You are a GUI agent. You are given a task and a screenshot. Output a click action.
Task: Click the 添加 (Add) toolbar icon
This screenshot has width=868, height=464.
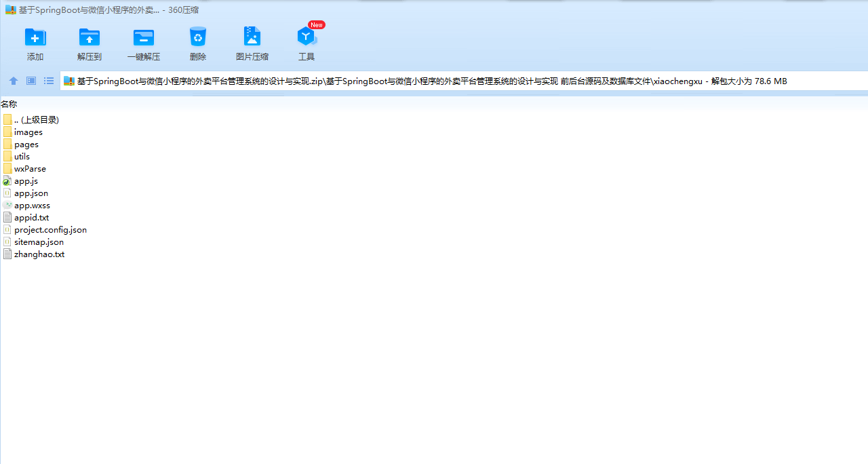pyautogui.click(x=35, y=37)
